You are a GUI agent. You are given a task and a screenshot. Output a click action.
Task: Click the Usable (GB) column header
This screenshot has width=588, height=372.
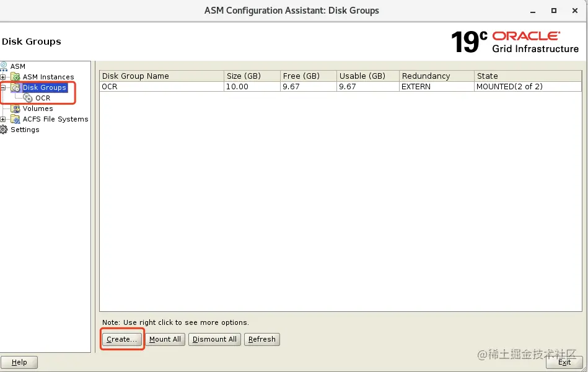coord(368,76)
